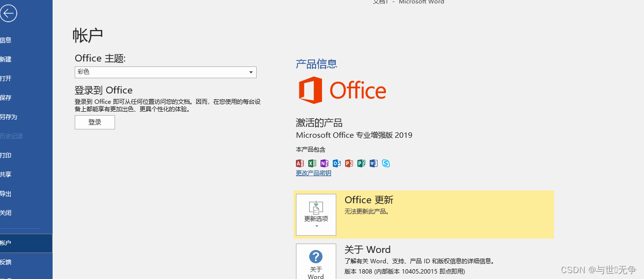This screenshot has width=644, height=279.
Task: Open the Update Options dropdown button
Action: (x=316, y=215)
